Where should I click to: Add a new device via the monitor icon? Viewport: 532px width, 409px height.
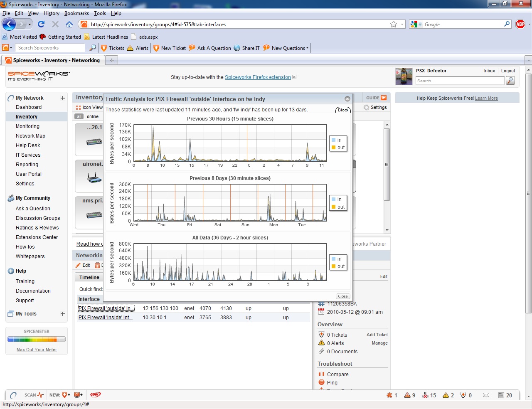tap(77, 395)
